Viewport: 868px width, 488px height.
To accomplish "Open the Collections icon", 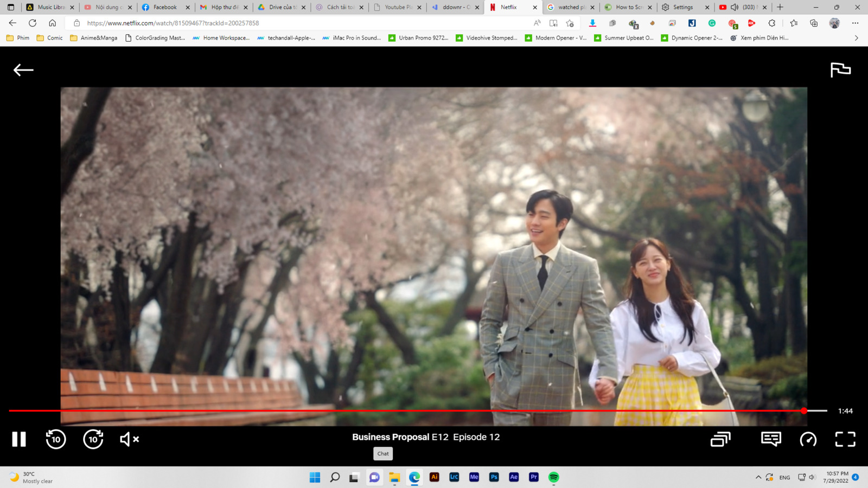I will point(814,23).
